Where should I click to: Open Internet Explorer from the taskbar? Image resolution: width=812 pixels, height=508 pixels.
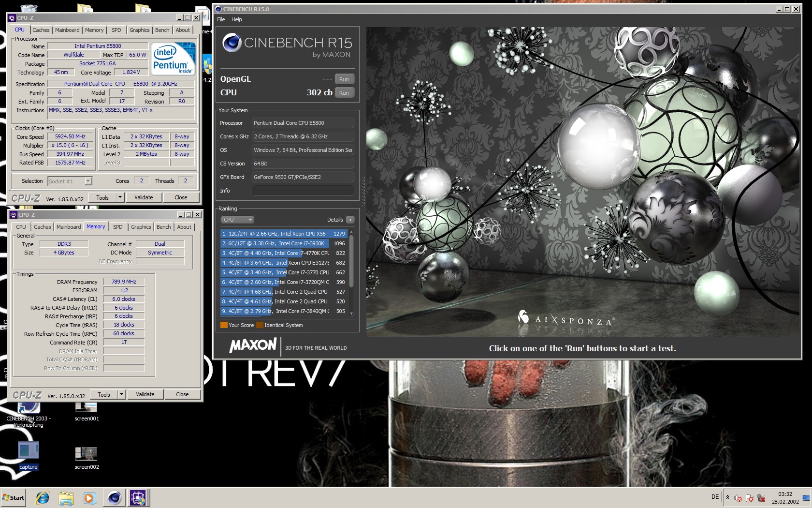pos(43,497)
